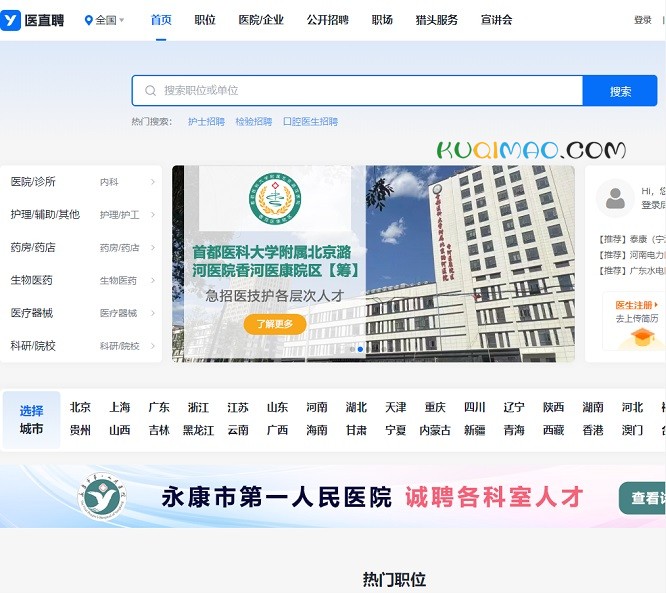
Task: Select city 北京
Action: (80, 407)
